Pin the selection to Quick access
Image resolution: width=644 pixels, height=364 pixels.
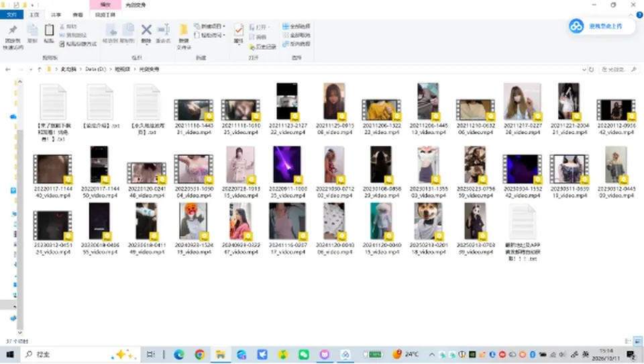point(13,37)
